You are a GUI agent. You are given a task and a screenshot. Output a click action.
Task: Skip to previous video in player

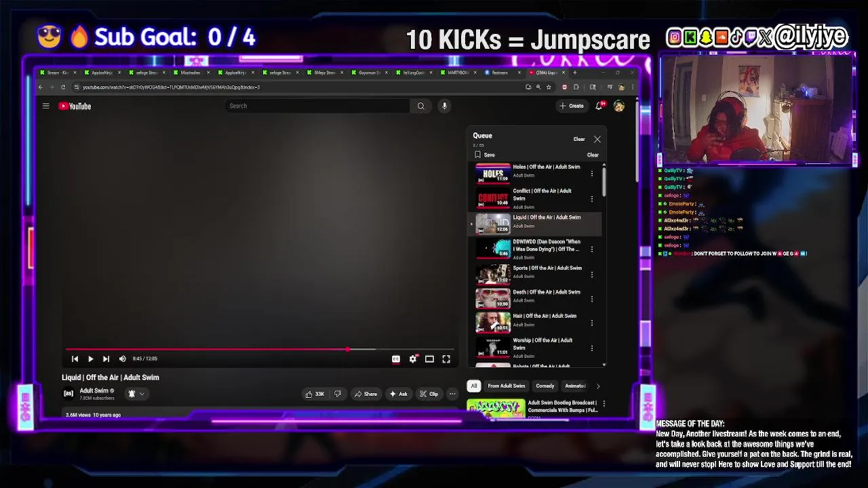pos(75,359)
